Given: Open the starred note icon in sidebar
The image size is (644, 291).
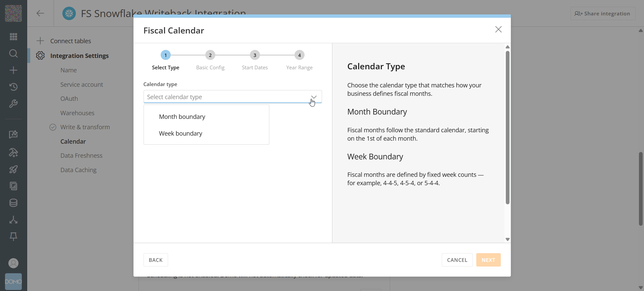Looking at the screenshot, I should pos(13,134).
